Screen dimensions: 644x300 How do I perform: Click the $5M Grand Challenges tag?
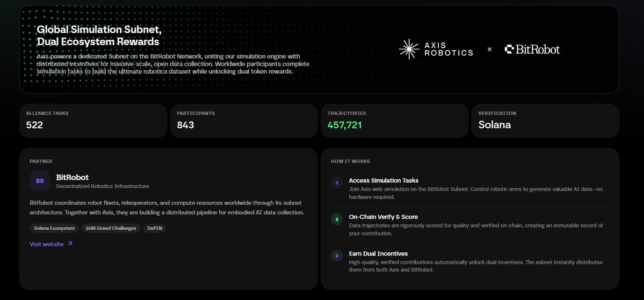pyautogui.click(x=111, y=228)
